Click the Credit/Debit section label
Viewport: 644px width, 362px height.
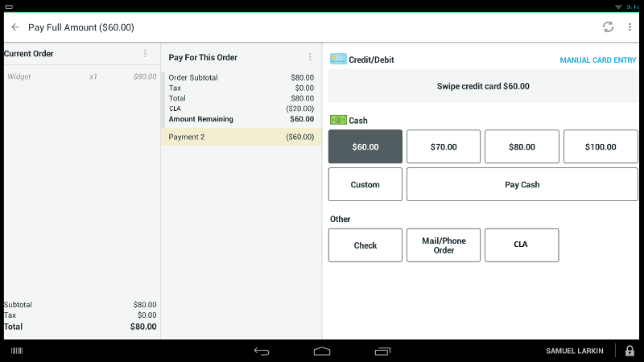(371, 60)
